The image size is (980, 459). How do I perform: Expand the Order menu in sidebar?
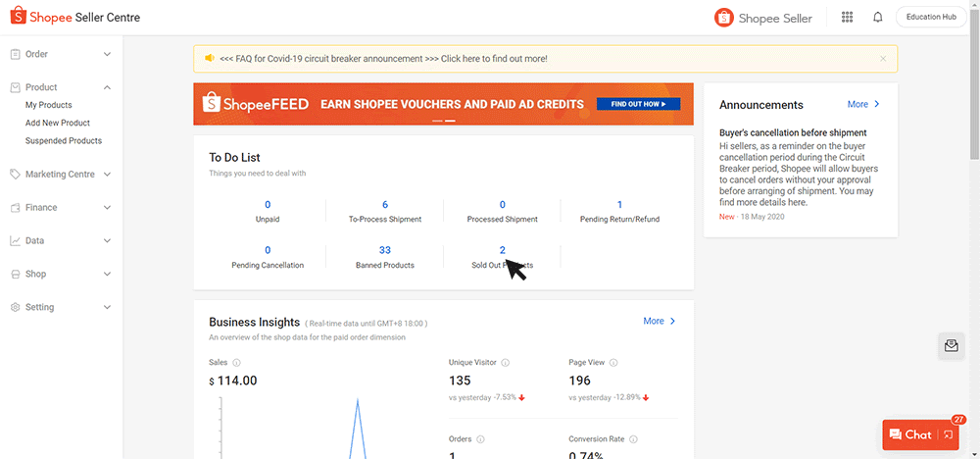(61, 54)
